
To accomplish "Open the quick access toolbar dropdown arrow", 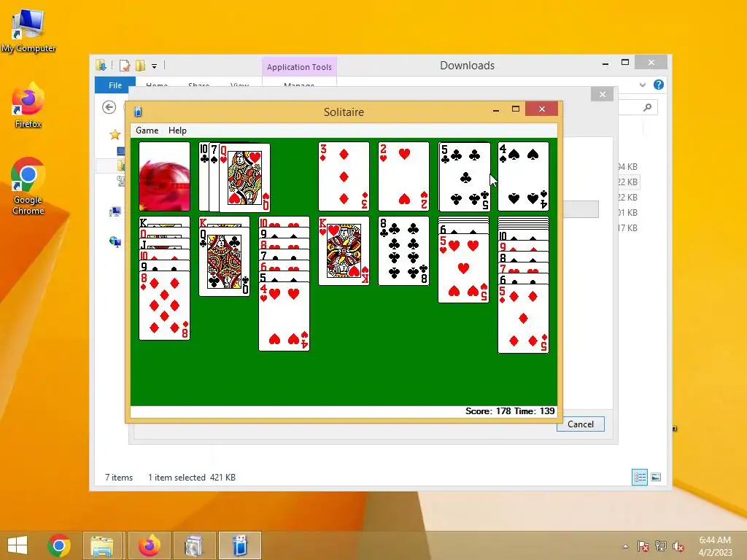I will coord(154,66).
